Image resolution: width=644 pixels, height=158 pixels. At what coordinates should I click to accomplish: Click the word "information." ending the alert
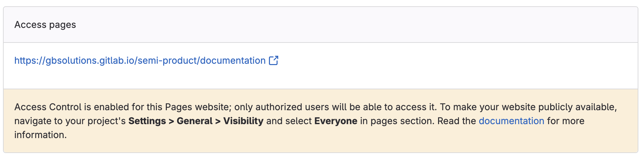[x=40, y=135]
